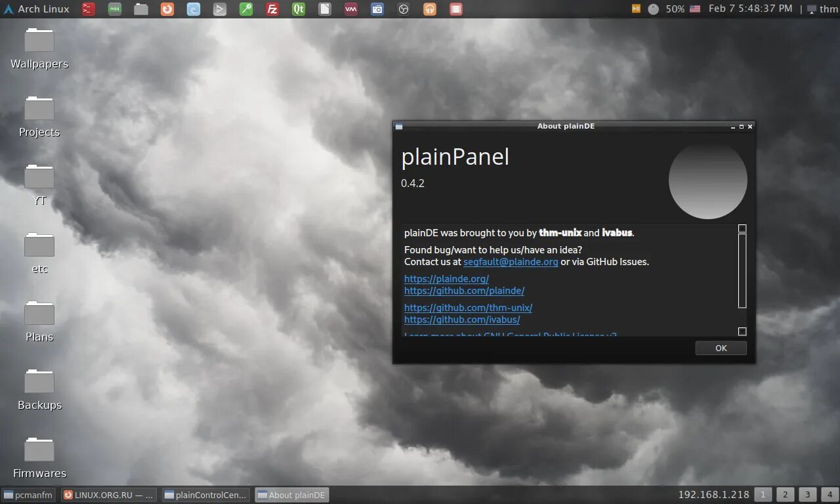Click the date and time applet
The height and width of the screenshot is (504, 840).
pos(751,9)
